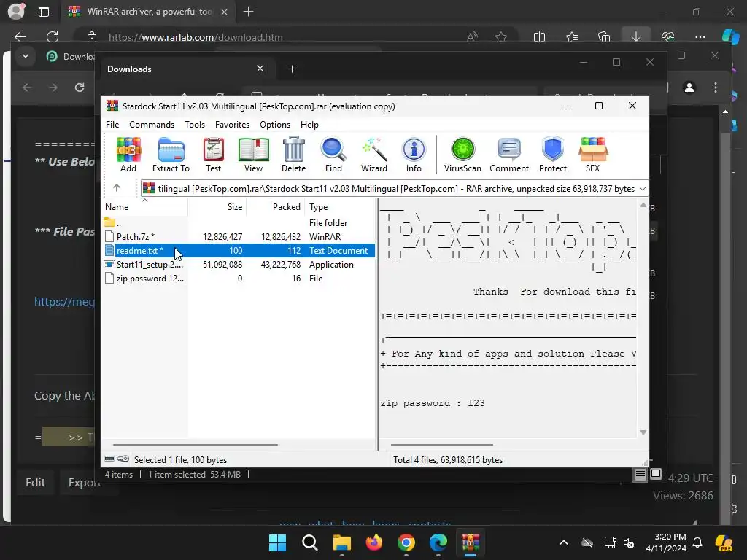This screenshot has height=560, width=747.
Task: Click the Delete trash can icon
Action: (293, 155)
